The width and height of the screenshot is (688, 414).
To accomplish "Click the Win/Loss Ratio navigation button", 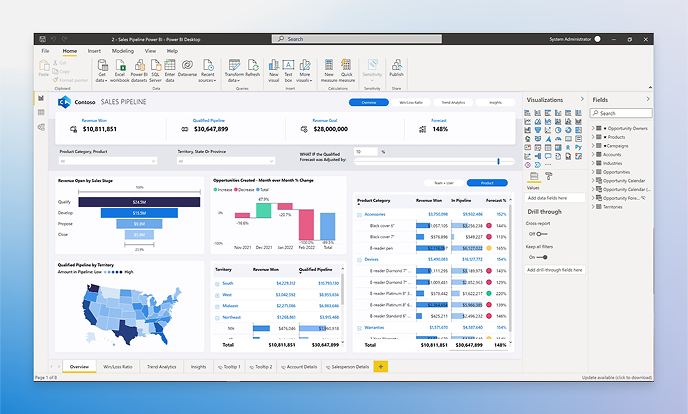I will (411, 102).
